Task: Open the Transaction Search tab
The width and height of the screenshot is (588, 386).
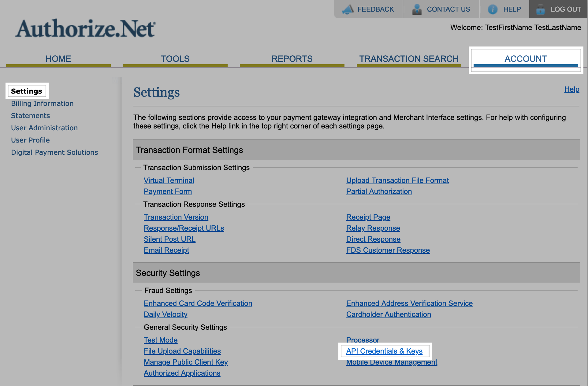Action: pyautogui.click(x=409, y=59)
